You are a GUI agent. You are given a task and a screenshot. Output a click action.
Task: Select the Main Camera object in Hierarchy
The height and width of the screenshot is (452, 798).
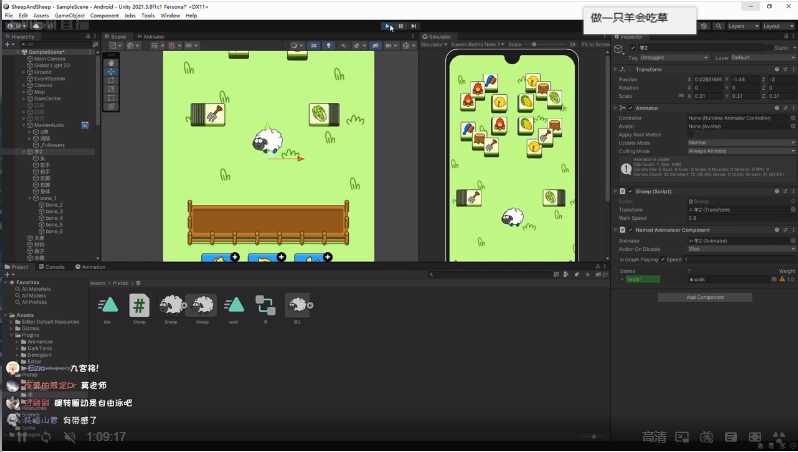50,58
